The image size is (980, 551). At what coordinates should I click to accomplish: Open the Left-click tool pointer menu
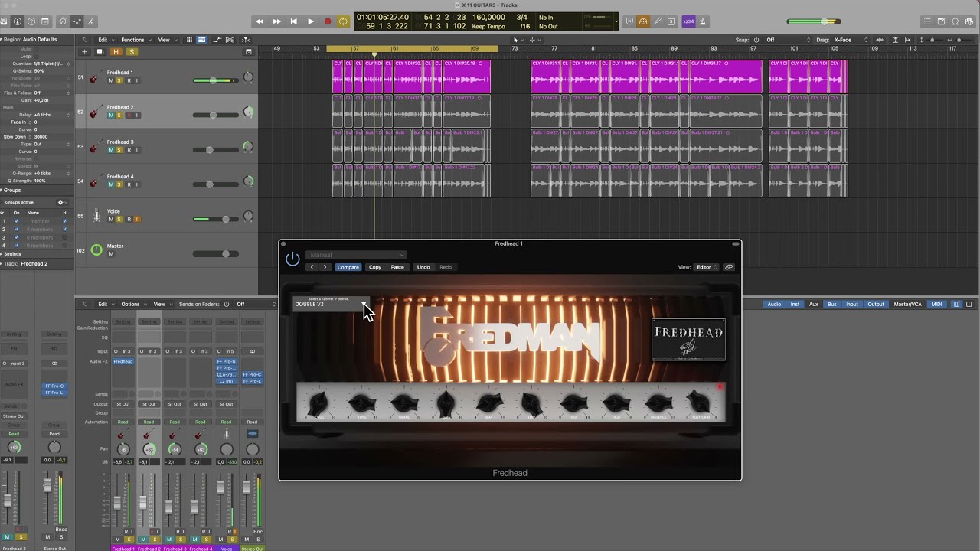pos(518,40)
